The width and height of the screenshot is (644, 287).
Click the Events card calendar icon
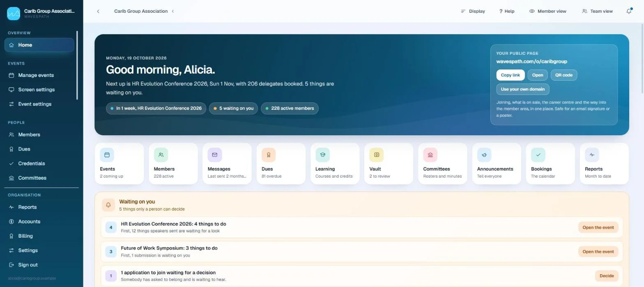(107, 155)
